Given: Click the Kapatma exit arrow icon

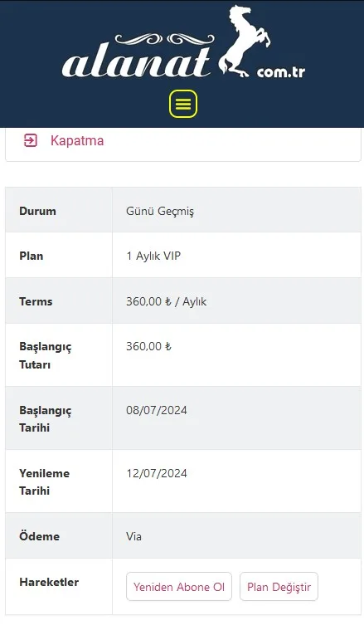Looking at the screenshot, I should pyautogui.click(x=31, y=140).
